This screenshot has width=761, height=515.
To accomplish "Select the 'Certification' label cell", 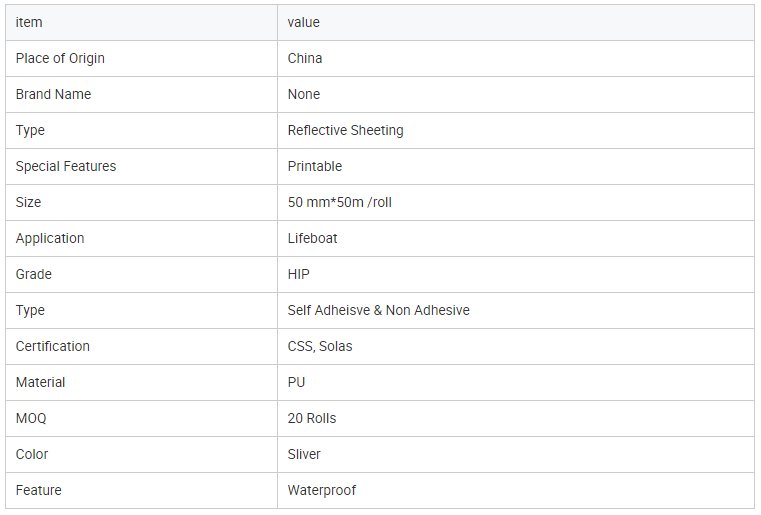I will pyautogui.click(x=53, y=346).
